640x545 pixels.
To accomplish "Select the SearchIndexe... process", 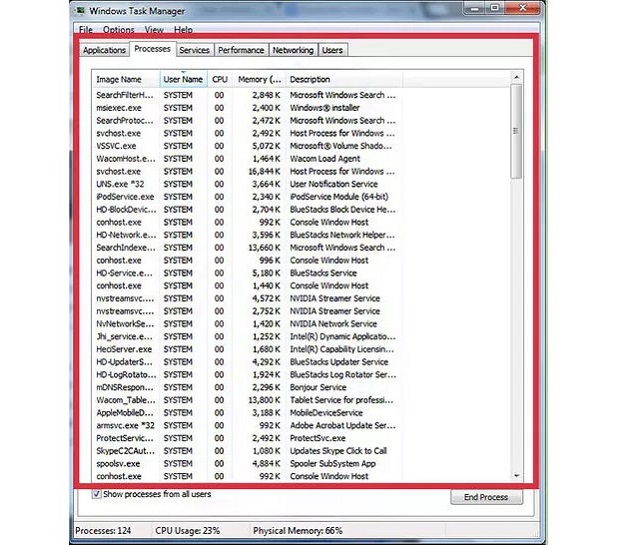I will (247, 247).
